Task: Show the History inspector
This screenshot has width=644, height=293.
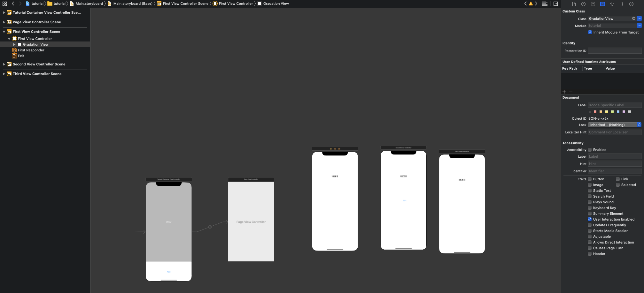Action: pos(583,4)
